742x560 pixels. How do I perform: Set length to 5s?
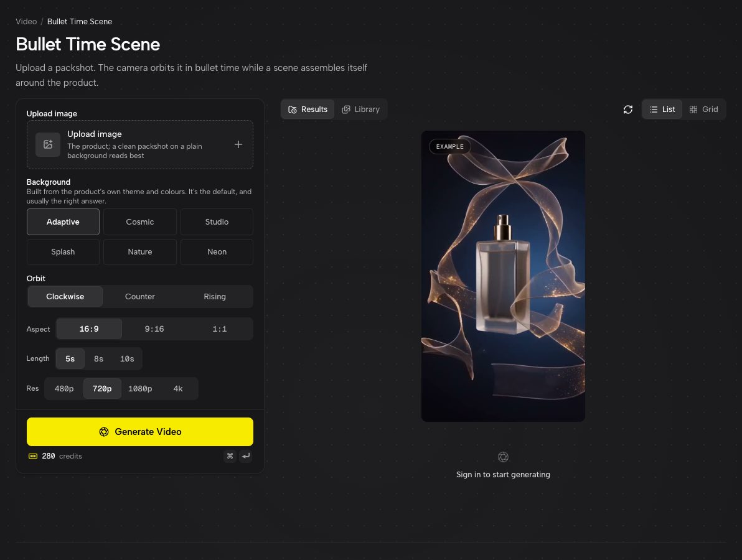pos(70,359)
